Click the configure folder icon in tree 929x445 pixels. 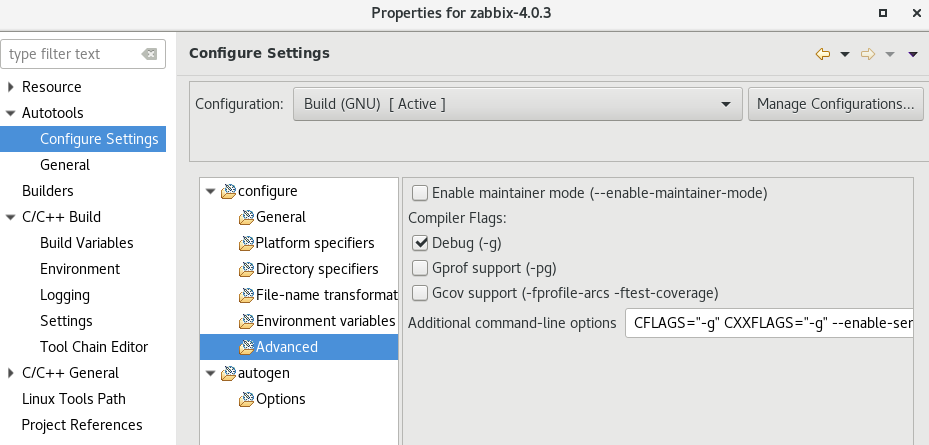(x=228, y=191)
